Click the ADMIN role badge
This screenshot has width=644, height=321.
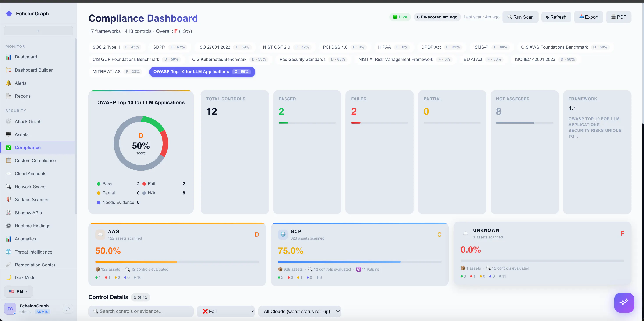(43, 312)
